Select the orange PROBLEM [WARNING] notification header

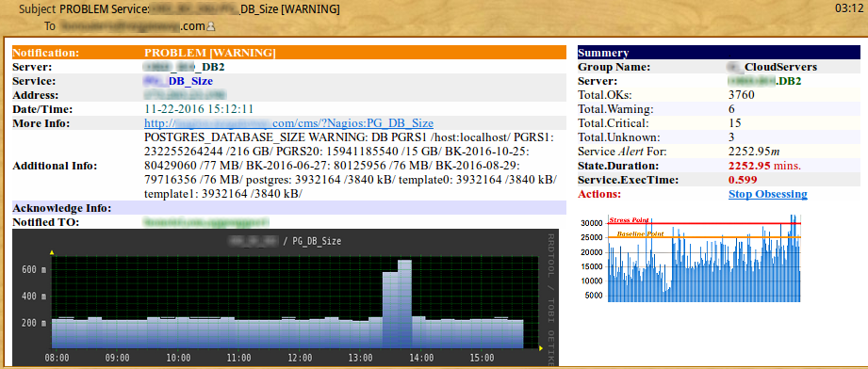(x=289, y=53)
